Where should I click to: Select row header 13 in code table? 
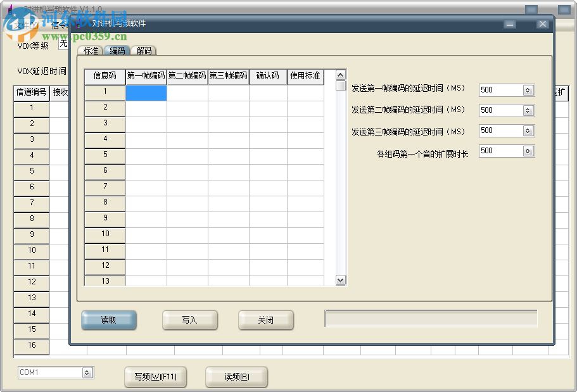pos(105,281)
